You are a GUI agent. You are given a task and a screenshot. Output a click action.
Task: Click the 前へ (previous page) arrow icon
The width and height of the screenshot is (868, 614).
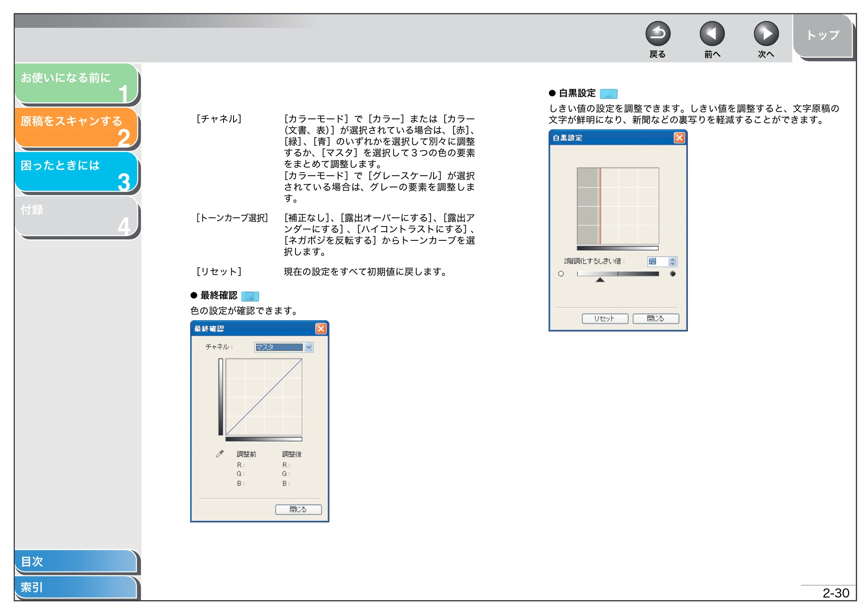[712, 34]
